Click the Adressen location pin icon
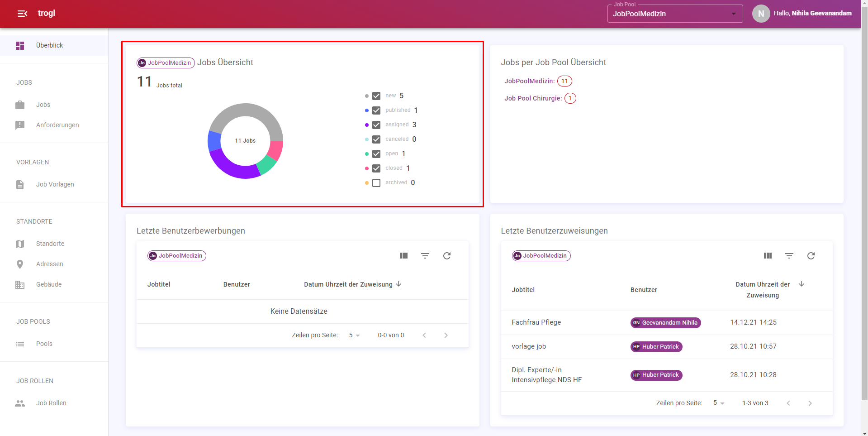Screen dimensions: 868x436 20,264
